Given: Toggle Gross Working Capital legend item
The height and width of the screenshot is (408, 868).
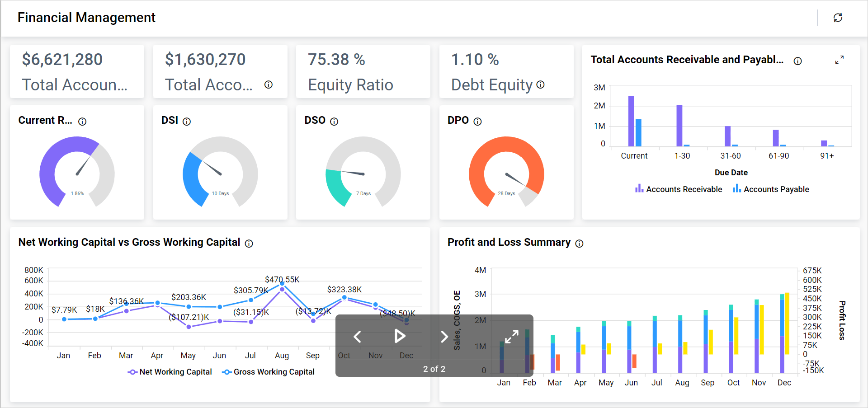Looking at the screenshot, I should click(x=269, y=372).
